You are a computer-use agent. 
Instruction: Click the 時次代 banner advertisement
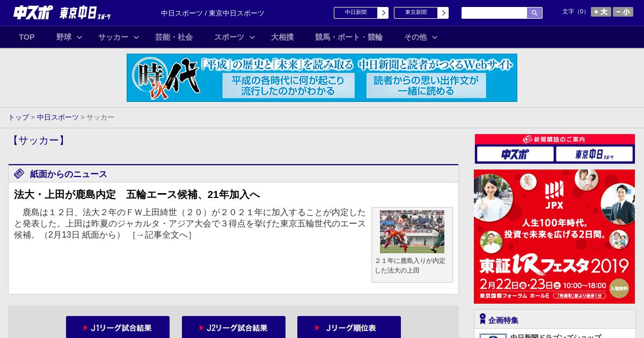pos(322,78)
